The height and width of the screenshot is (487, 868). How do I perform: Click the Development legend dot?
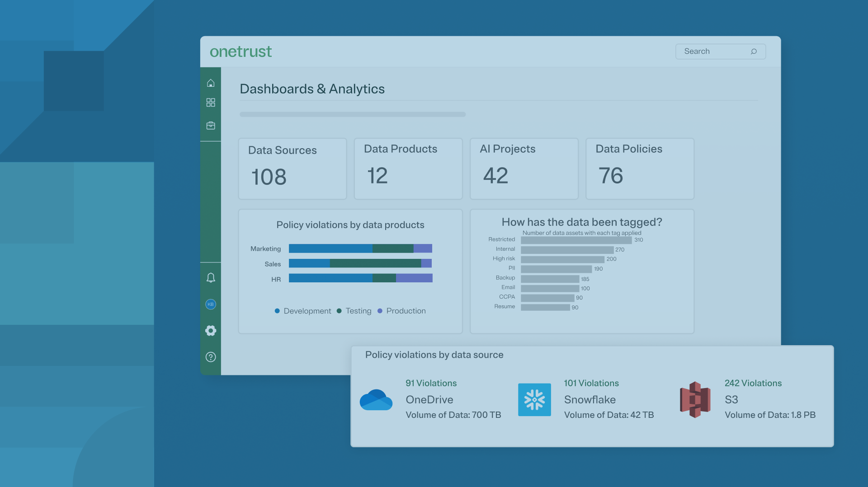tap(277, 311)
